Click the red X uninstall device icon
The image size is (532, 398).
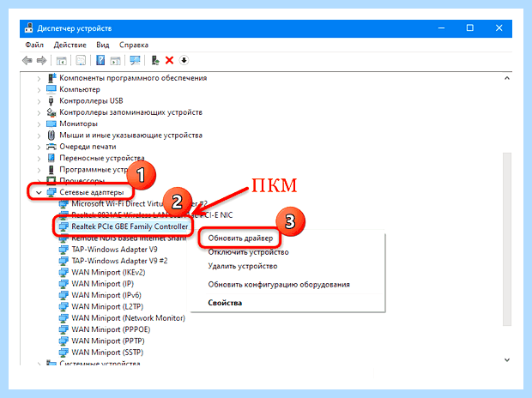click(x=169, y=60)
